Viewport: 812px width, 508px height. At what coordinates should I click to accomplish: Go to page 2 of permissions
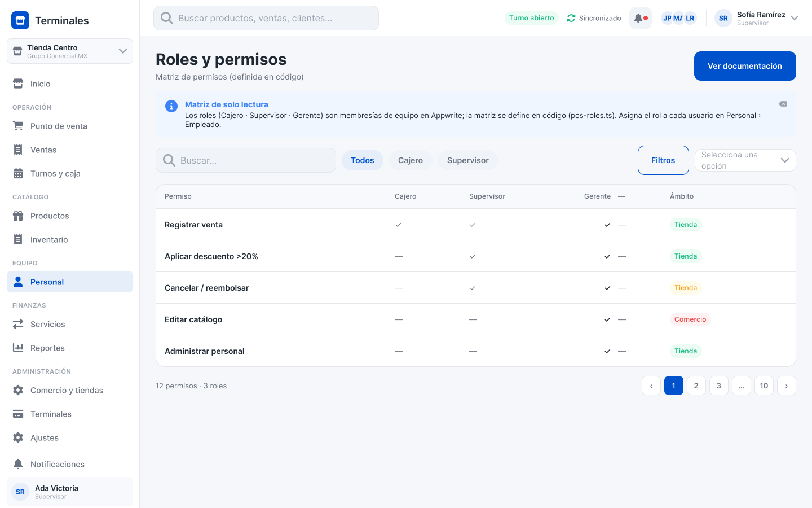[696, 386]
